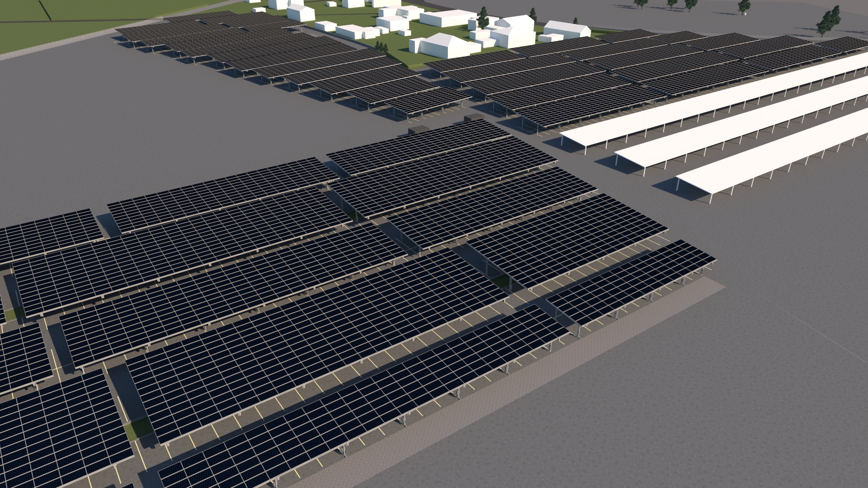
Task: Click the green grass patch near the bottom-left panels
Action: coord(137,429)
